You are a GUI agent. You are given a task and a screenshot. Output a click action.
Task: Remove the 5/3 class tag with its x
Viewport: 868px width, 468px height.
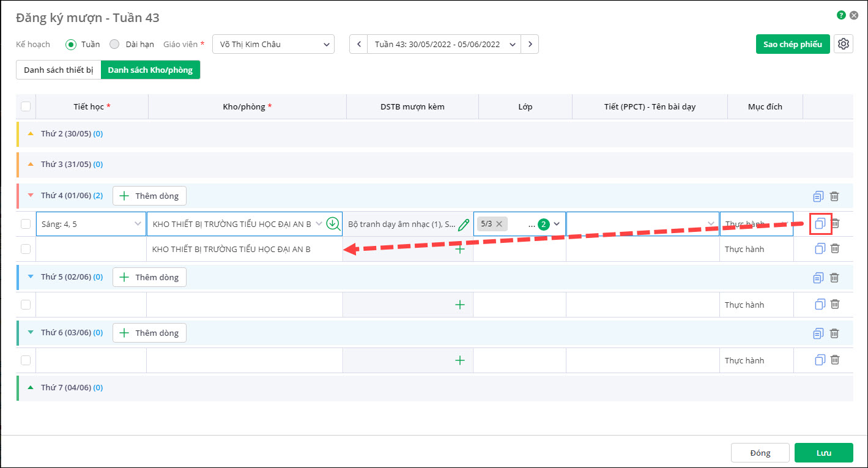click(x=499, y=224)
